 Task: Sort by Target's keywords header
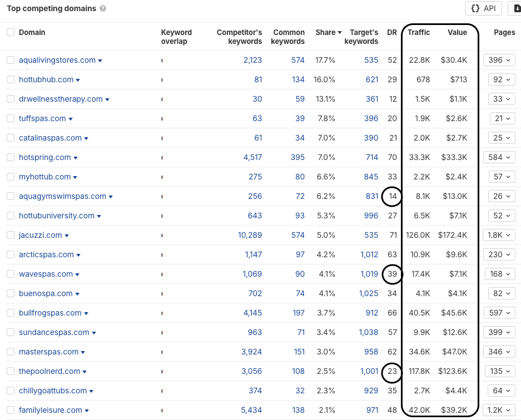[361, 37]
